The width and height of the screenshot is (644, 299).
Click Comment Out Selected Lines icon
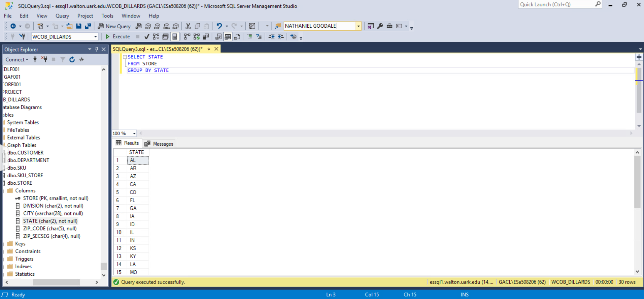coord(249,36)
